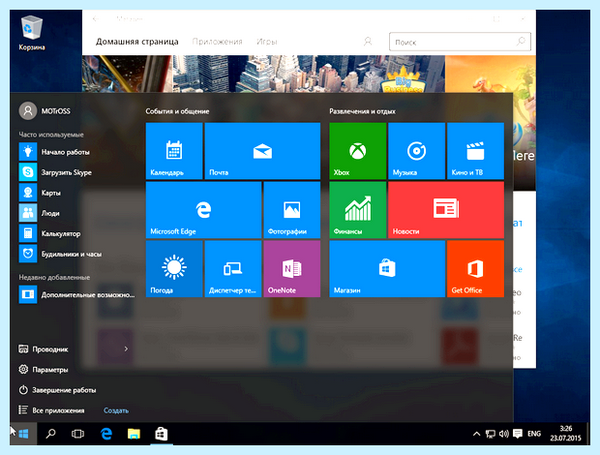Launch the OneNote tile

tap(292, 269)
